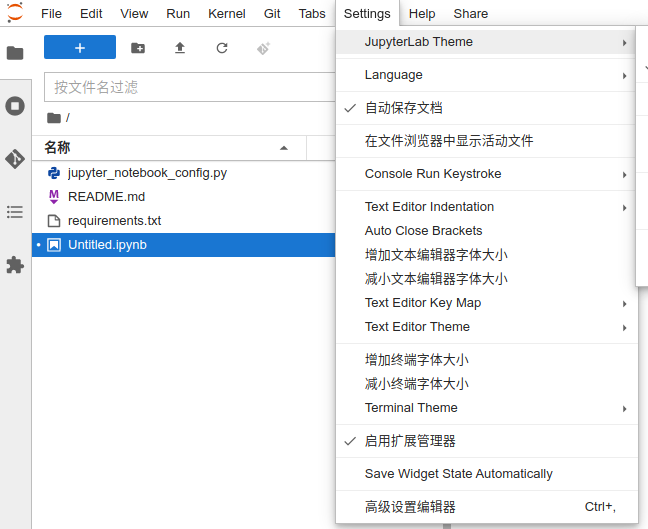Expand JupyterLab Theme submenu
648x529 pixels.
(485, 42)
